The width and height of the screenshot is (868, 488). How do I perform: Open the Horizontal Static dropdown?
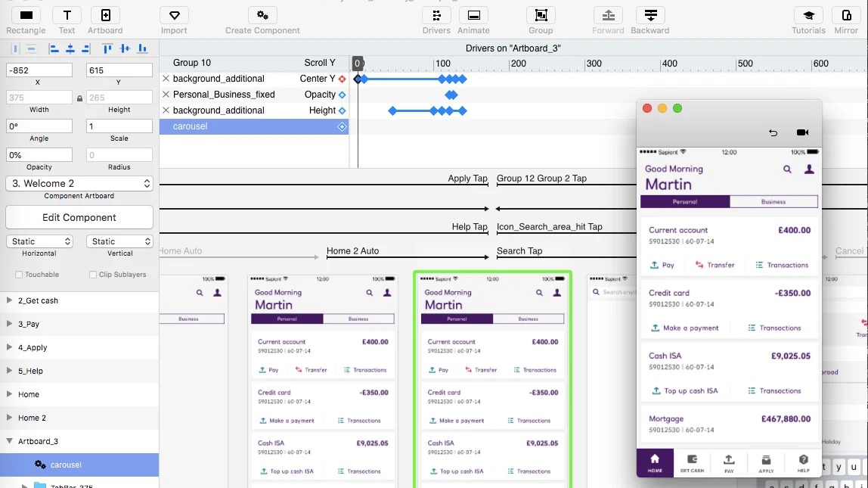click(39, 241)
